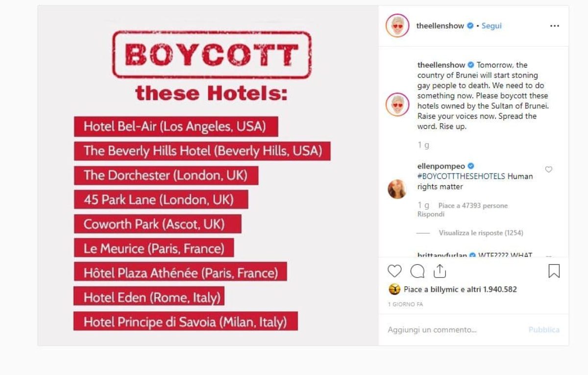The width and height of the screenshot is (588, 375).
Task: Like ellenpompeo's comment with the small heart
Action: click(x=549, y=170)
